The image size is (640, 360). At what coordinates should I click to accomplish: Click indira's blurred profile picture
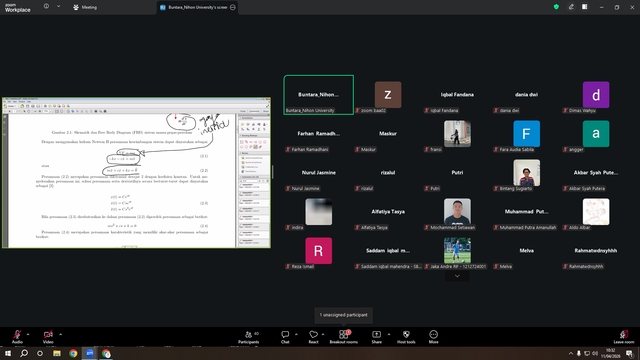[x=318, y=211]
